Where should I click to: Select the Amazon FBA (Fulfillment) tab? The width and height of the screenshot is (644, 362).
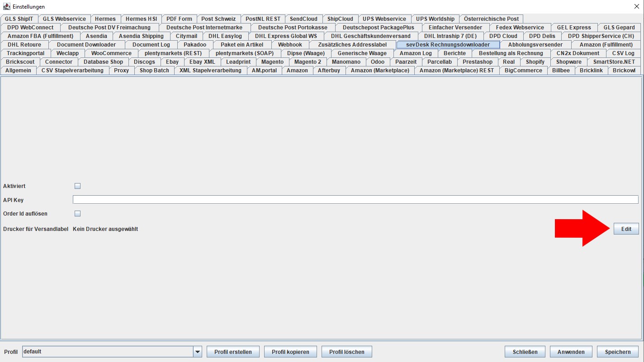pyautogui.click(x=40, y=36)
